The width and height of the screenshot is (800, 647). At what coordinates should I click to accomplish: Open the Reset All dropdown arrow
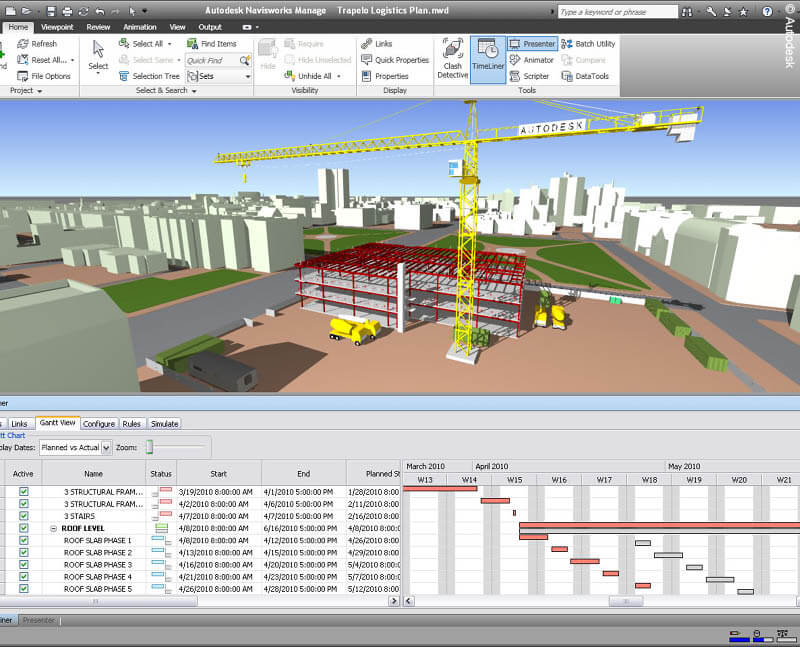point(72,60)
